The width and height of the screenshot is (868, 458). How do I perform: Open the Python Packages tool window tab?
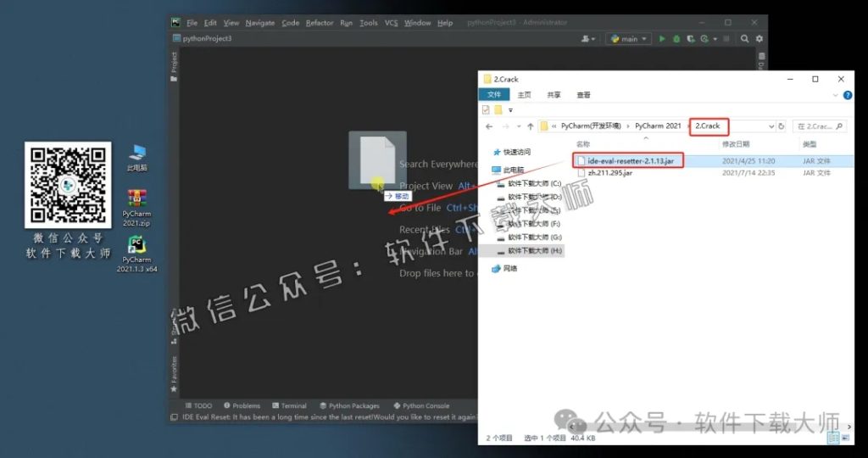coord(350,406)
